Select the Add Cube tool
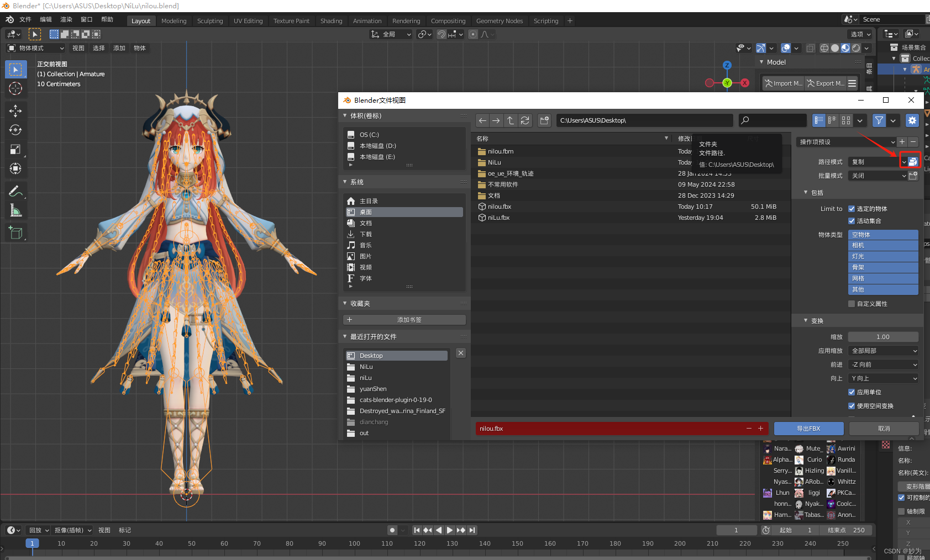This screenshot has width=930, height=560. 15,233
